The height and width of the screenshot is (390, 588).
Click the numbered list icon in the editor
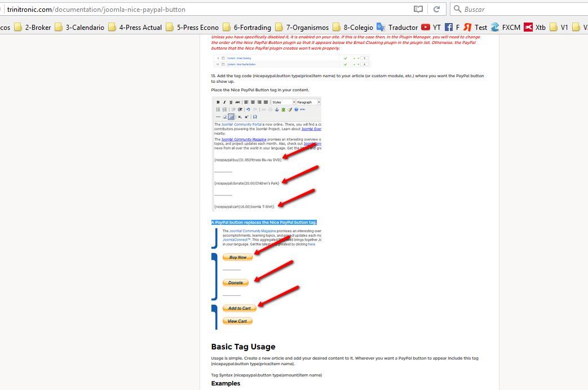pyautogui.click(x=224, y=109)
